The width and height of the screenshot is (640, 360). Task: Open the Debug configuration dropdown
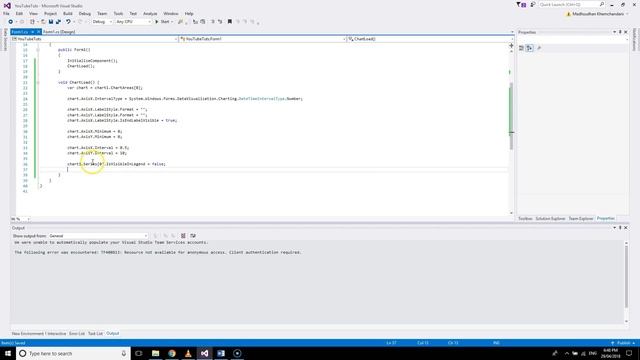pos(102,22)
